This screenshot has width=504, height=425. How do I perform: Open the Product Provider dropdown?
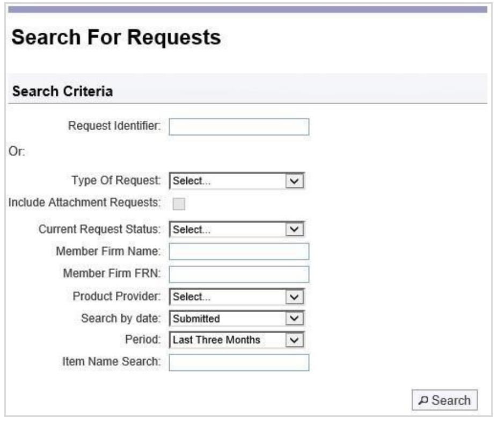[x=237, y=297]
